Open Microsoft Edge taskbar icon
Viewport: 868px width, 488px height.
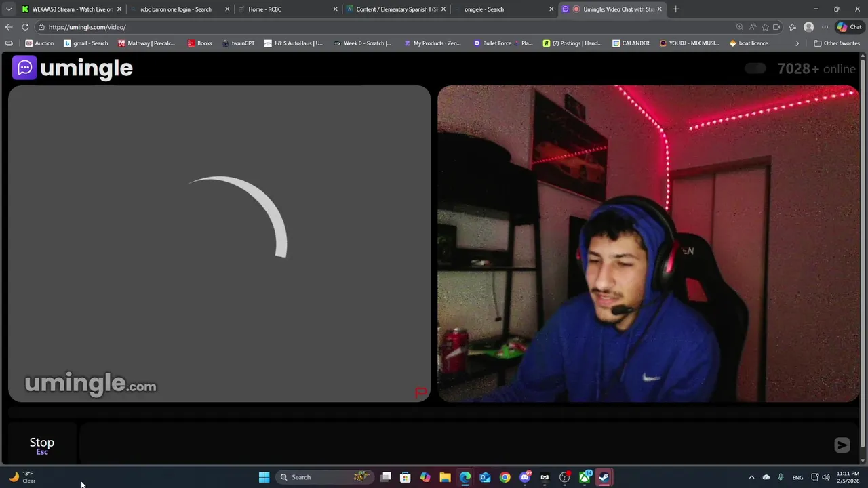coord(465,477)
